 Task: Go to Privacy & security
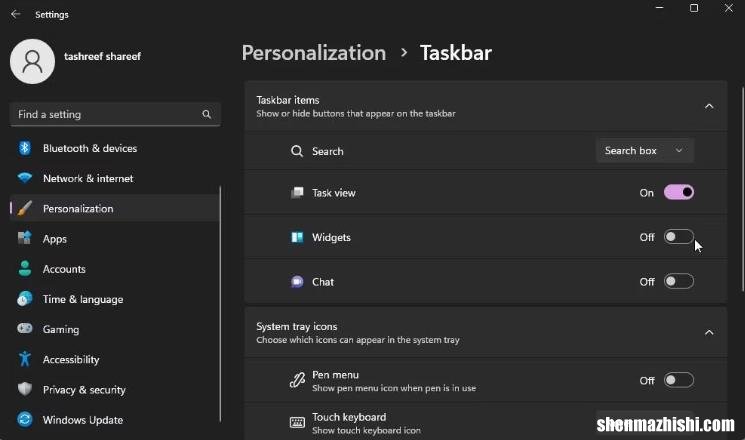coord(115,390)
